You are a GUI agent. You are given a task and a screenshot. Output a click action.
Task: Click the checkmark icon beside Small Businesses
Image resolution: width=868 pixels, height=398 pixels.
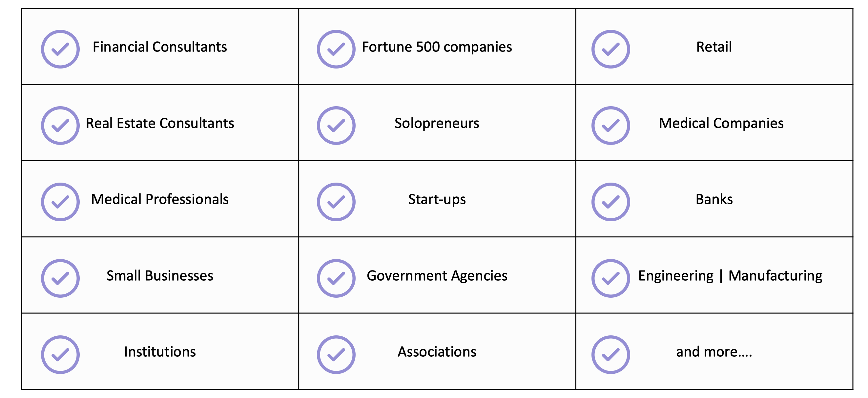[60, 278]
